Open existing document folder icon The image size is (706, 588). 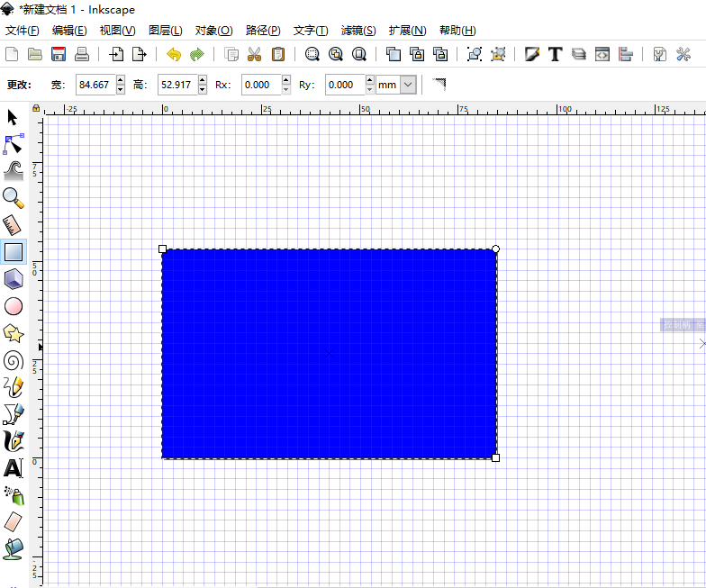coord(34,54)
